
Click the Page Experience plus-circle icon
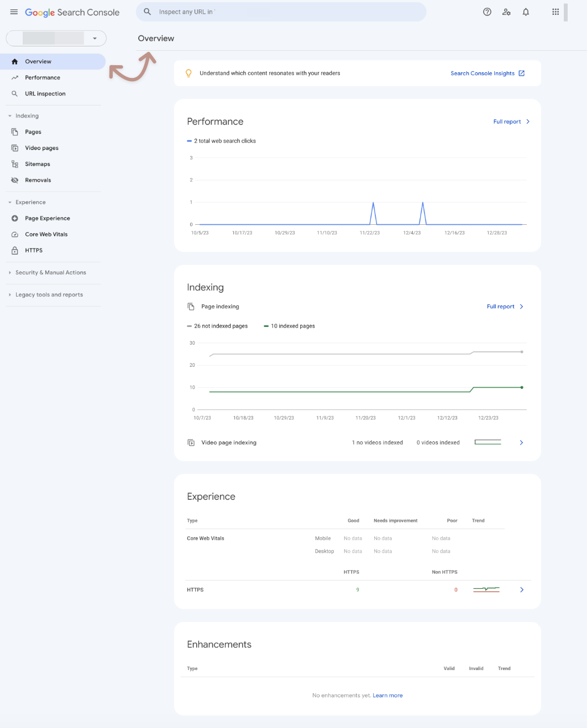click(x=15, y=218)
